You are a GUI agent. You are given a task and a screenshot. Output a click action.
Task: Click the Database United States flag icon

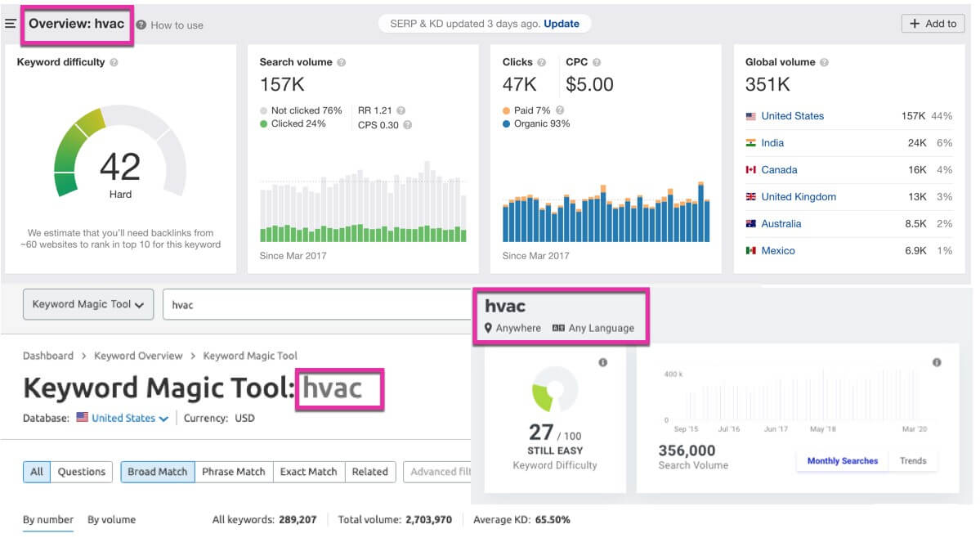pyautogui.click(x=82, y=417)
